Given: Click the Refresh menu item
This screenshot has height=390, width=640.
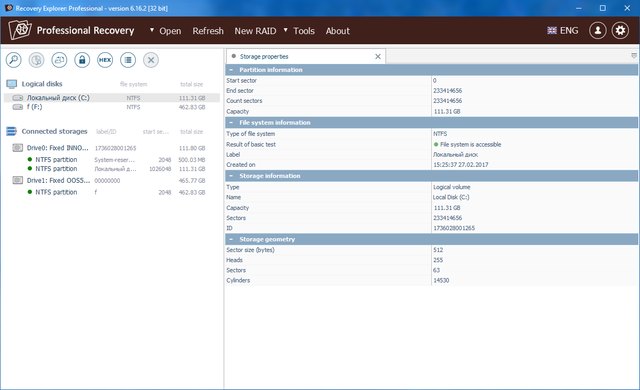Looking at the screenshot, I should coord(208,31).
